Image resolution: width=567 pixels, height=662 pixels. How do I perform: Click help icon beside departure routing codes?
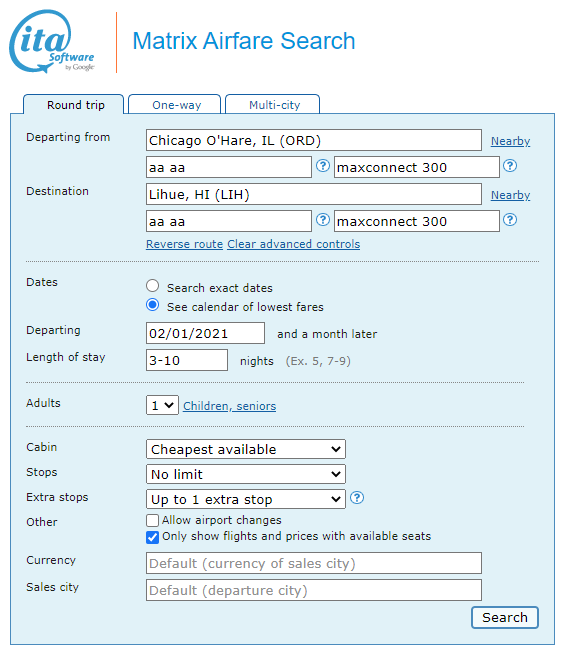(323, 166)
